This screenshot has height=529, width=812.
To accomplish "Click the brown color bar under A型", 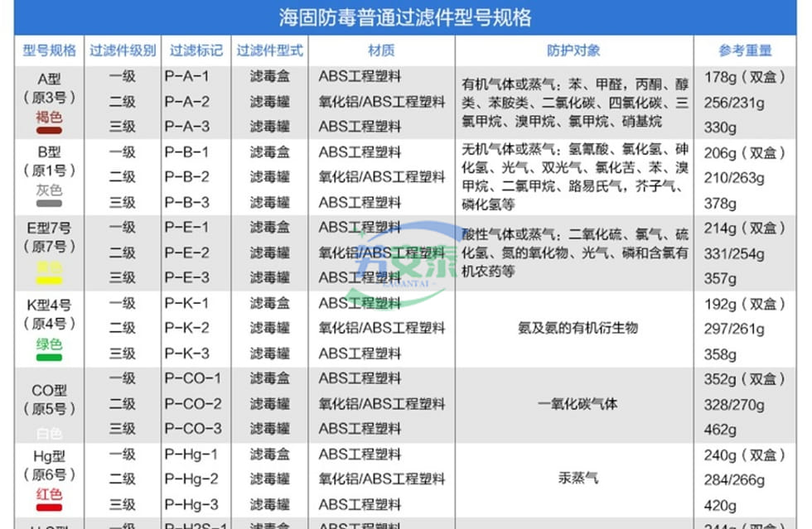I will [49, 130].
